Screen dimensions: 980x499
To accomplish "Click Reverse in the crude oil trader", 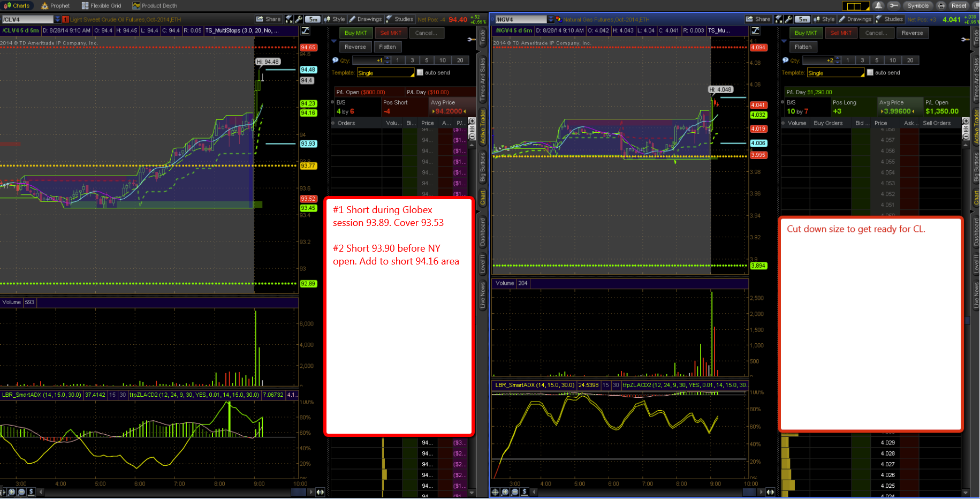I will click(355, 47).
